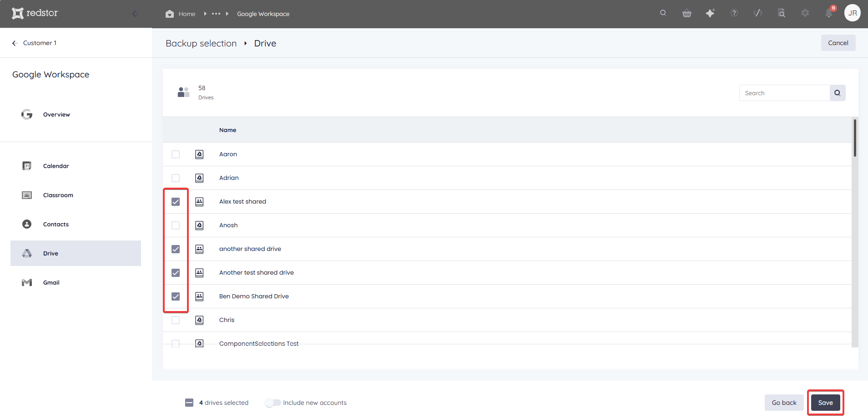This screenshot has height=419, width=868.
Task: Focus the drives Search field
Action: (x=784, y=93)
